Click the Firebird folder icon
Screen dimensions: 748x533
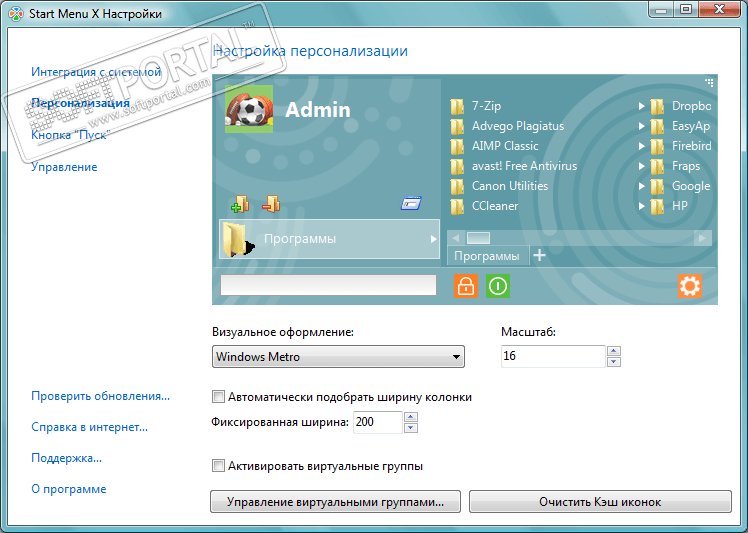pos(657,146)
